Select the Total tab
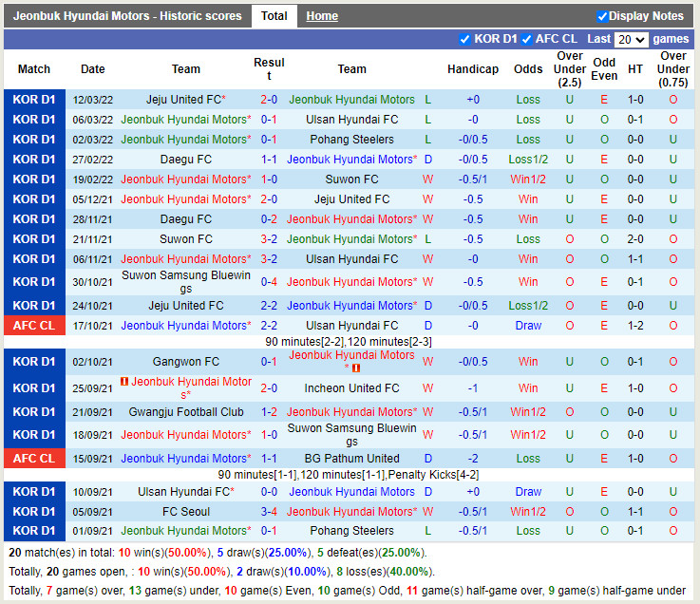The width and height of the screenshot is (700, 604). [x=274, y=16]
